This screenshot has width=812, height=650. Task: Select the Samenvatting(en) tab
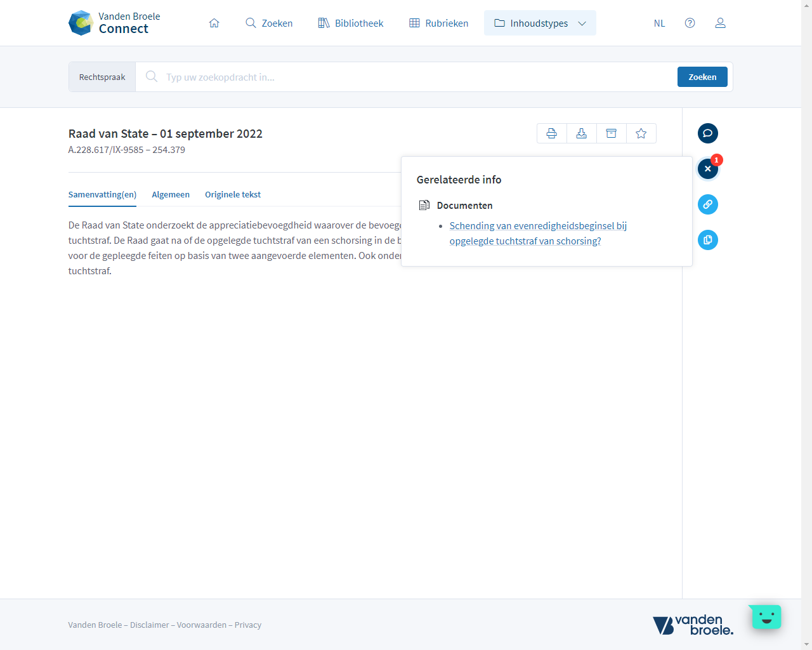pos(102,194)
